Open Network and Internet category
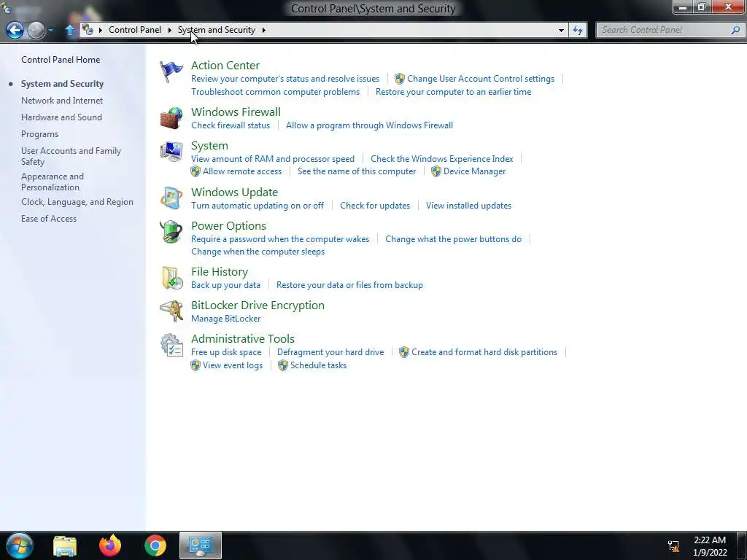The width and height of the screenshot is (747, 560). [x=62, y=101]
